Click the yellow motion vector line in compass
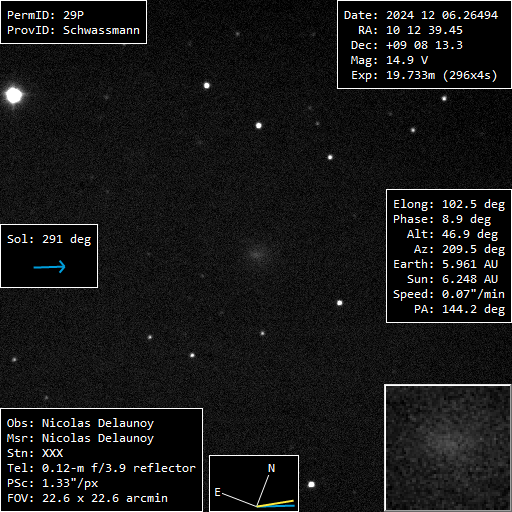The height and width of the screenshot is (512, 512). [275, 503]
